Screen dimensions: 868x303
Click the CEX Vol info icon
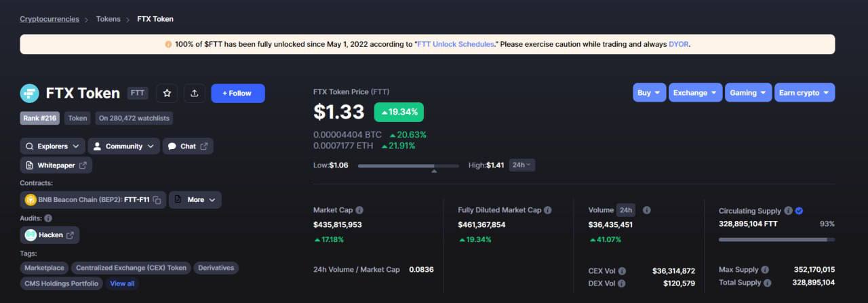pos(622,271)
